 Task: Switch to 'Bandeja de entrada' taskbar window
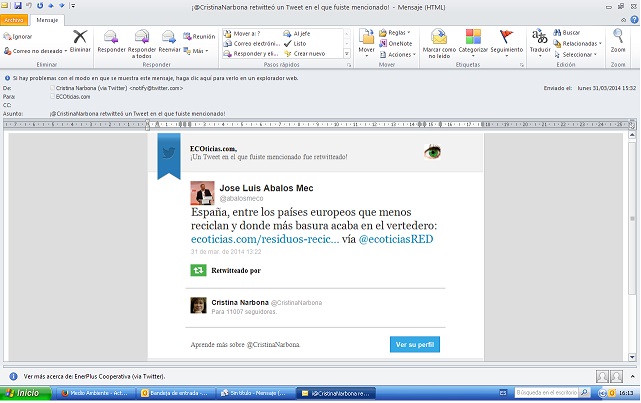coord(175,393)
